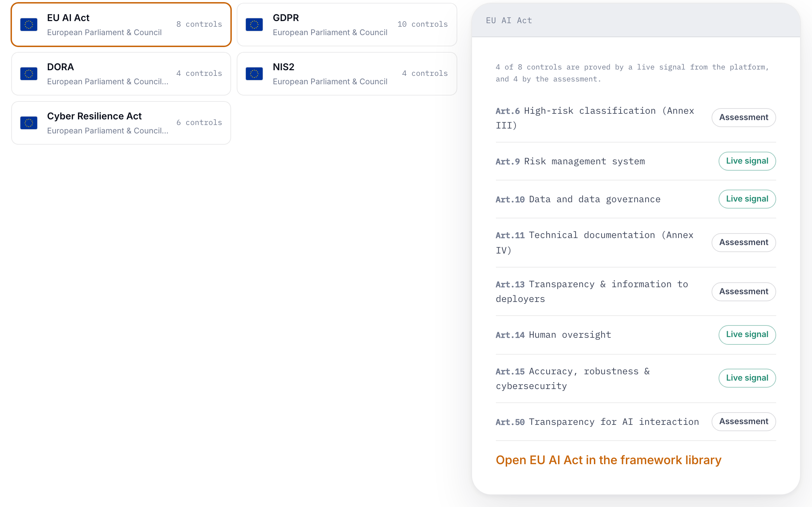Click the EU flag icon on DORA card
The width and height of the screenshot is (812, 507).
click(x=29, y=74)
